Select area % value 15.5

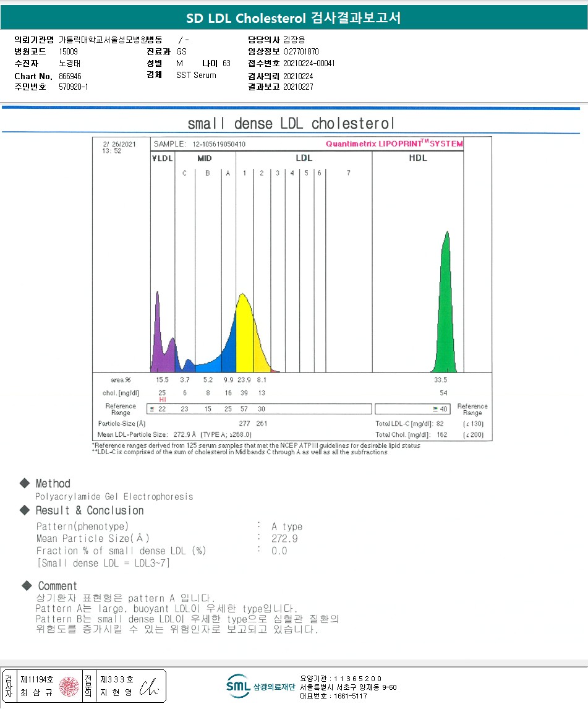point(162,380)
